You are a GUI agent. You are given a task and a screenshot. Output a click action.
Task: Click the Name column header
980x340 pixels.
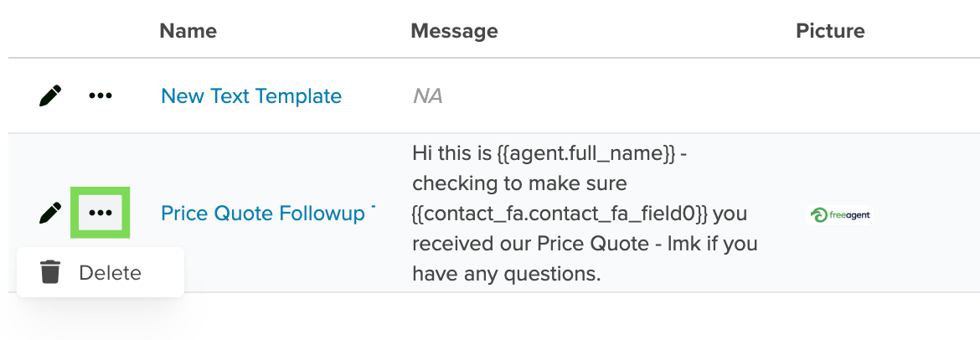[188, 31]
